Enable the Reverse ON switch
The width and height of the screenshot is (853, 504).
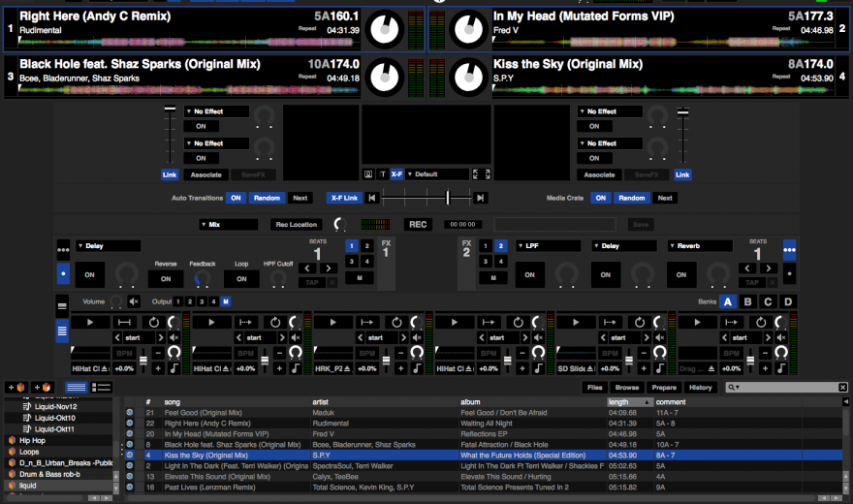click(x=166, y=277)
